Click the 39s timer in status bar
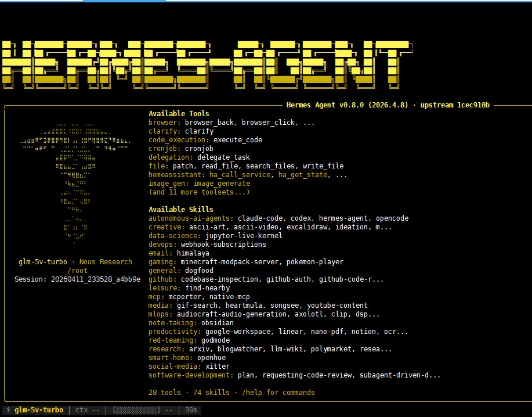 (191, 410)
